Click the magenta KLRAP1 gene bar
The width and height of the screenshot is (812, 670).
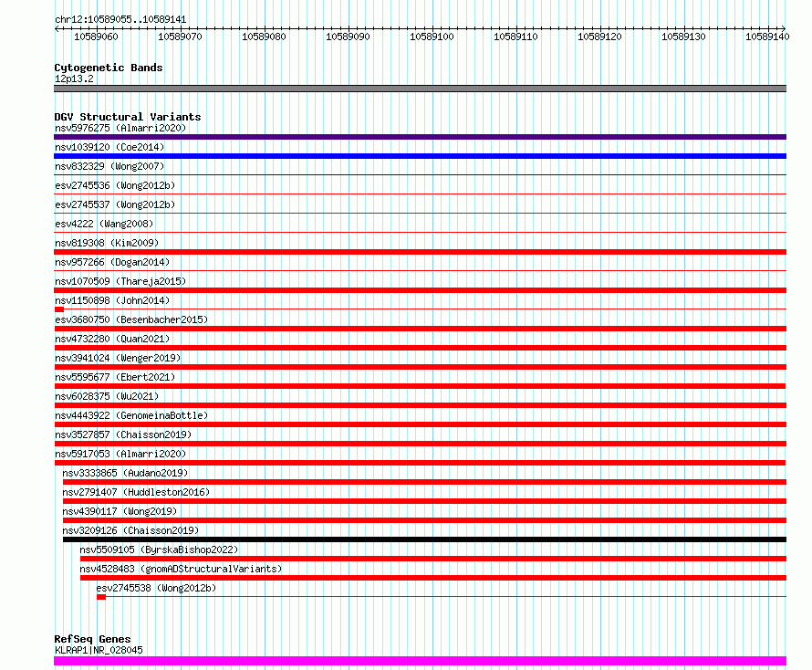(x=420, y=661)
